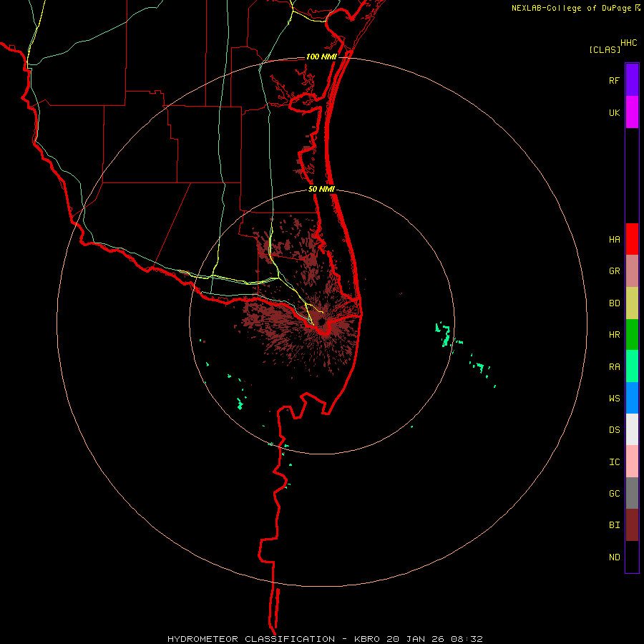Click the BD yellow legend swatch

[x=632, y=303]
